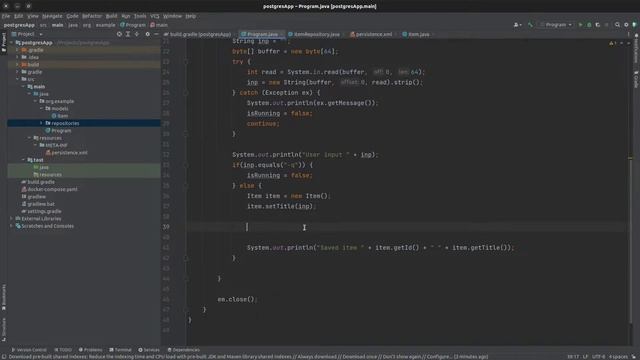The width and height of the screenshot is (640, 360).
Task: Open the File menu
Action: 6,16
